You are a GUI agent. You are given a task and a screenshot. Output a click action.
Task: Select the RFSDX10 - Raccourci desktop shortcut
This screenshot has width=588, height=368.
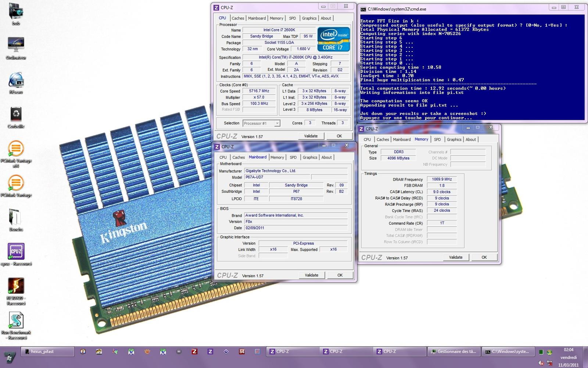16,291
